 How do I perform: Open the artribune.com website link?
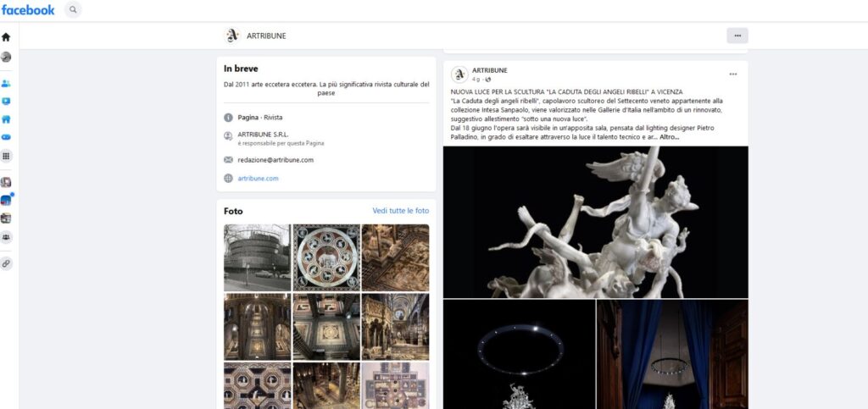[x=258, y=179]
